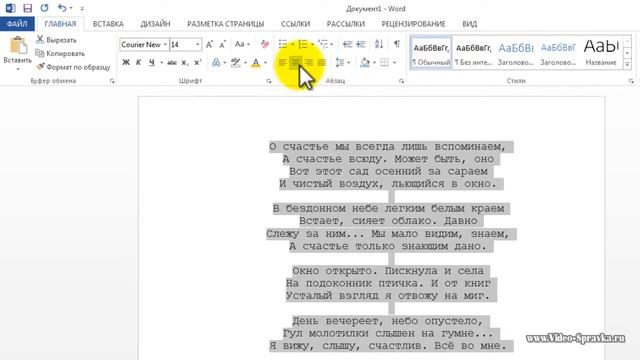Align text left icon
The height and width of the screenshot is (360, 640).
pos(282,62)
